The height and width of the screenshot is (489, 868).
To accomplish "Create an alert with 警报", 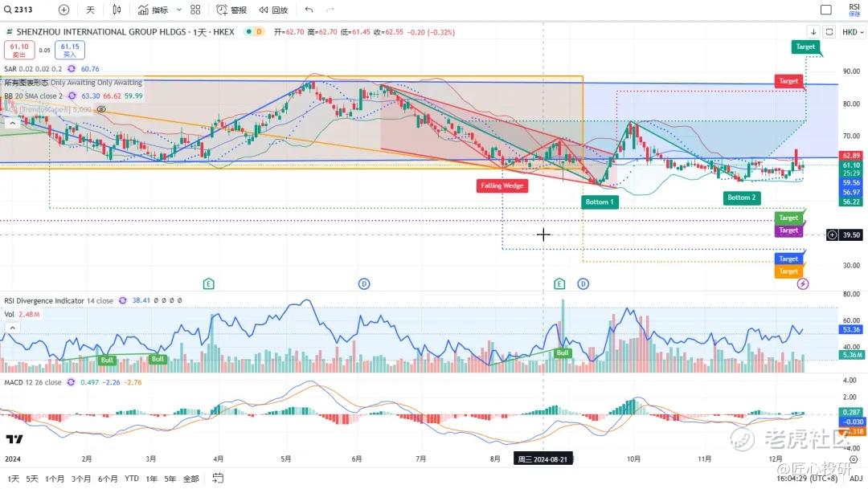I will 231,10.
